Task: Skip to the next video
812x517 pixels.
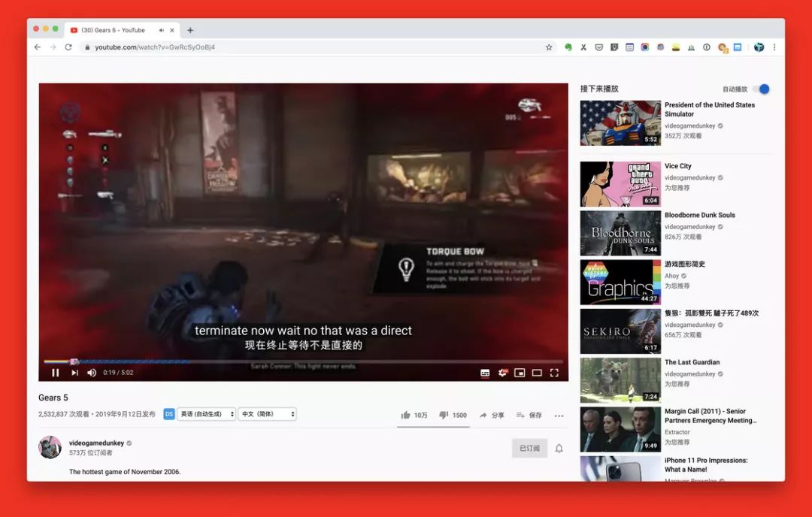Action: pos(74,373)
